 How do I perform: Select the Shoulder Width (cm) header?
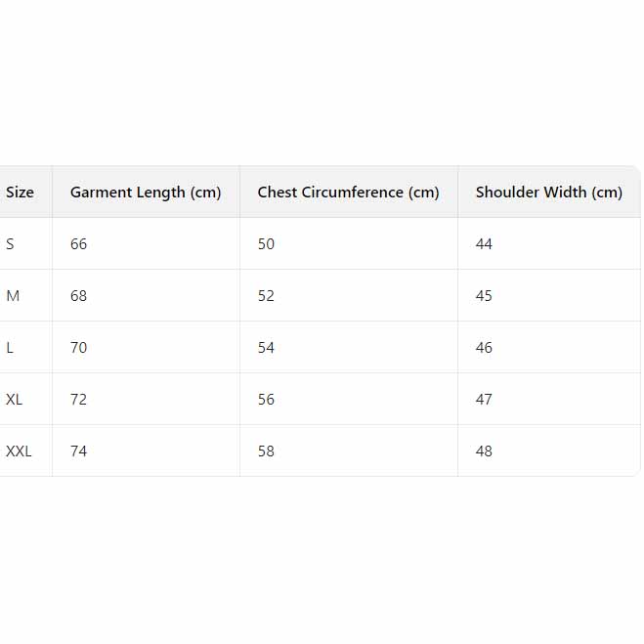tap(548, 193)
